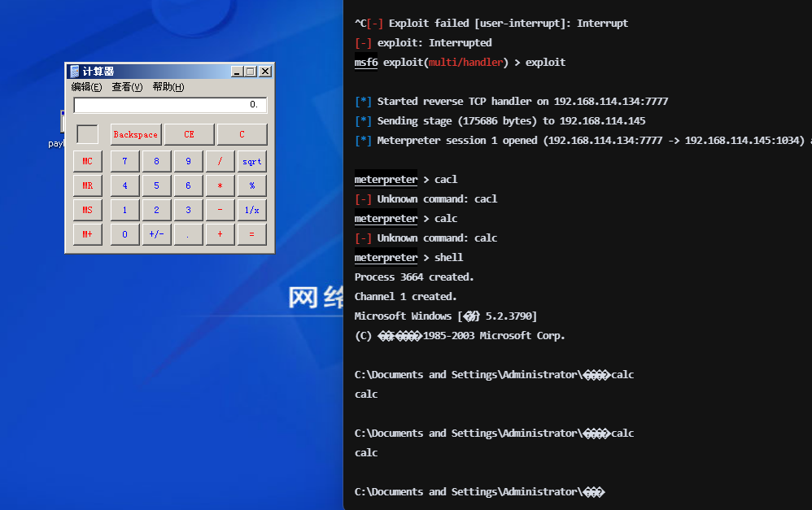
Task: Click calculator digit 9 key
Action: pos(188,162)
